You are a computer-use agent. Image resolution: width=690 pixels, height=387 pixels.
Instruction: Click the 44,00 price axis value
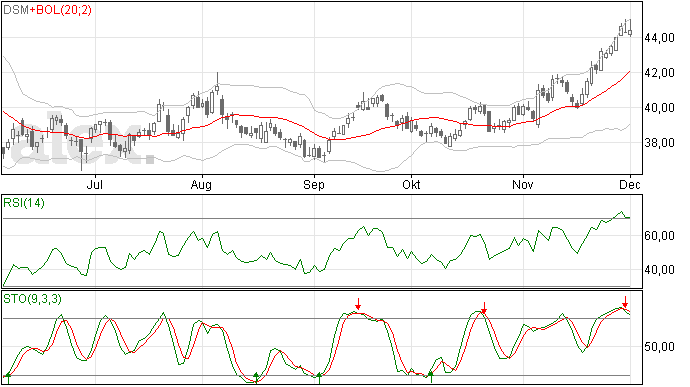tap(659, 38)
